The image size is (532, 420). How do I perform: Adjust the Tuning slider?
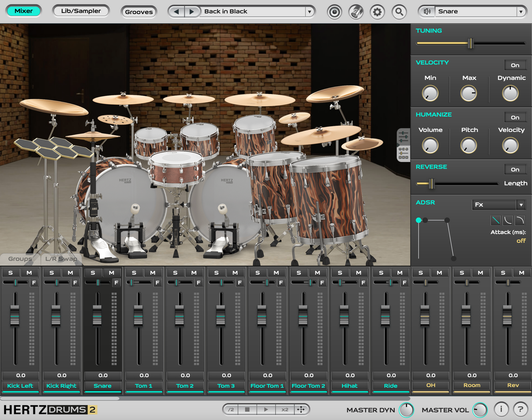[470, 43]
